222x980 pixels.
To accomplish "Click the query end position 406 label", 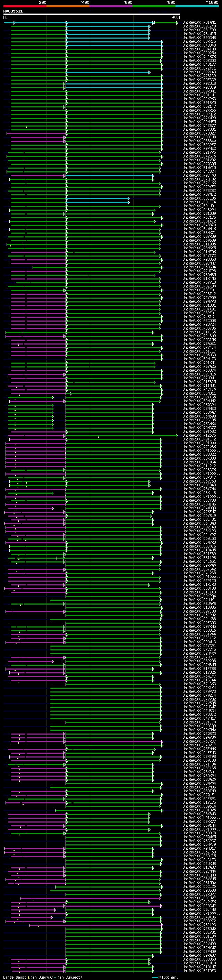I will pos(175,17).
